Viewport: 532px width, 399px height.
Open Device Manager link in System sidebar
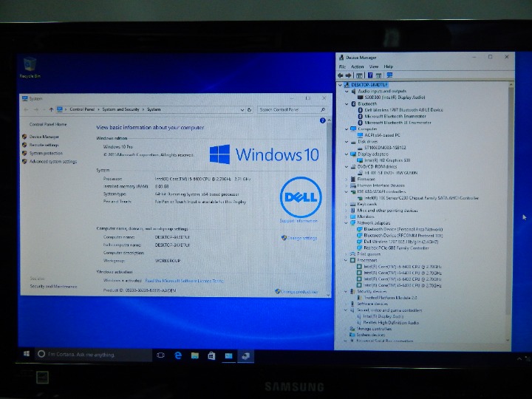coord(44,137)
